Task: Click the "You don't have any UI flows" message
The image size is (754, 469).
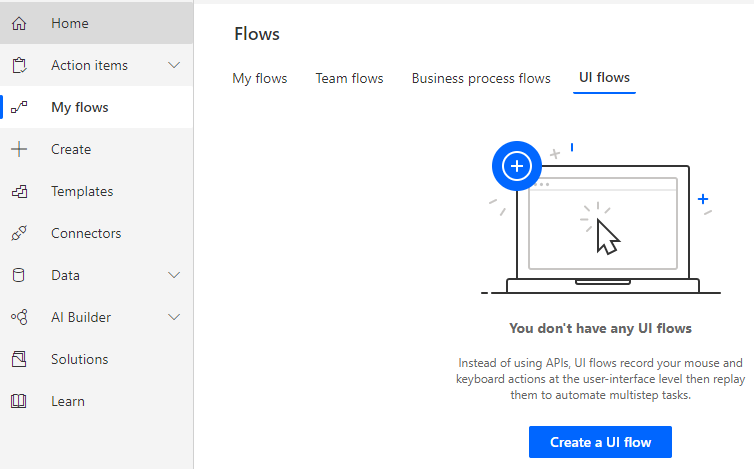Action: [600, 328]
